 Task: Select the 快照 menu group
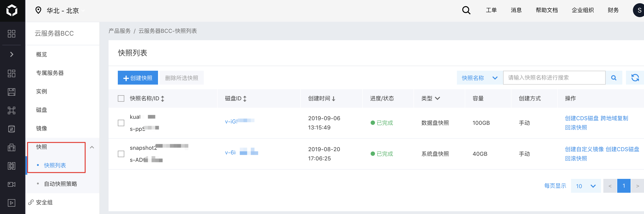coord(42,147)
